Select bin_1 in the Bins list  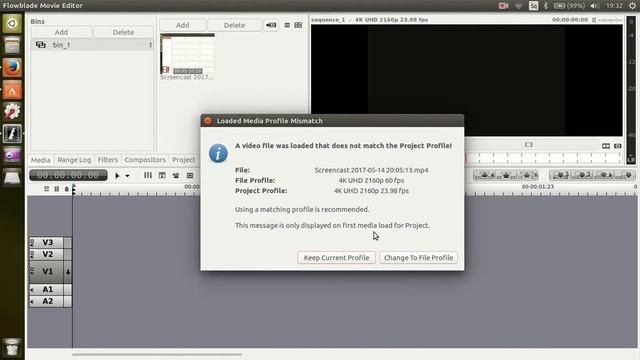[92, 45]
